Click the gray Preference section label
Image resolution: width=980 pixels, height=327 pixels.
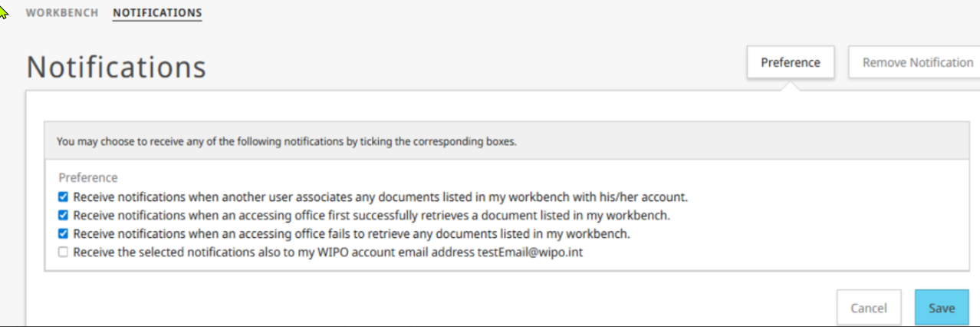coord(88,177)
